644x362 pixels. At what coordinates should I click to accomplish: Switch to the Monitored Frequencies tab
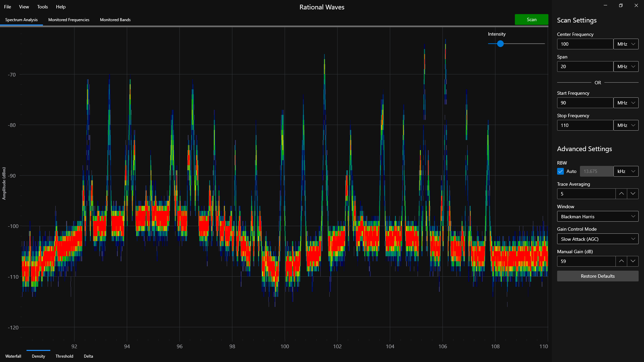tap(69, 19)
